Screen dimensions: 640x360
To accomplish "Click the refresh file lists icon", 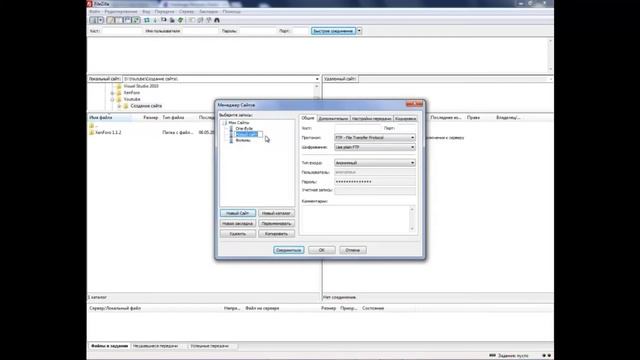I will [x=147, y=20].
